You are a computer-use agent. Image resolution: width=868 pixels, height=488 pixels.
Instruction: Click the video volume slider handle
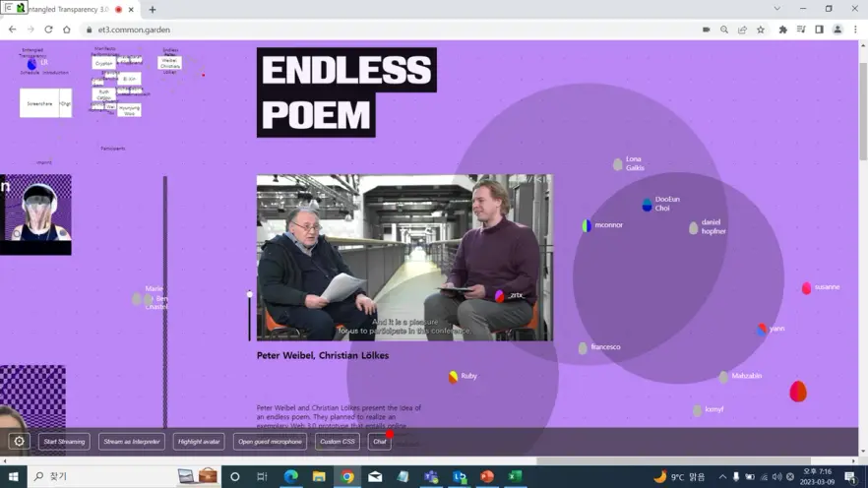pyautogui.click(x=250, y=294)
